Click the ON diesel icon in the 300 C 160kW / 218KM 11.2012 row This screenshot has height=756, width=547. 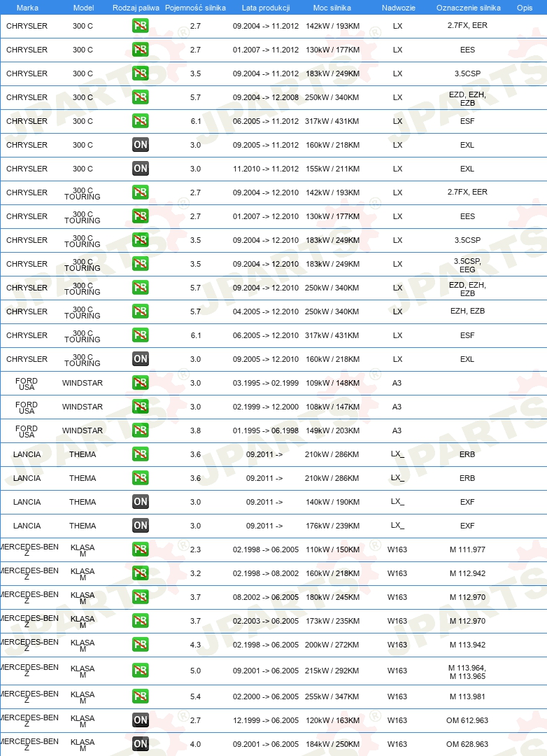coord(140,145)
